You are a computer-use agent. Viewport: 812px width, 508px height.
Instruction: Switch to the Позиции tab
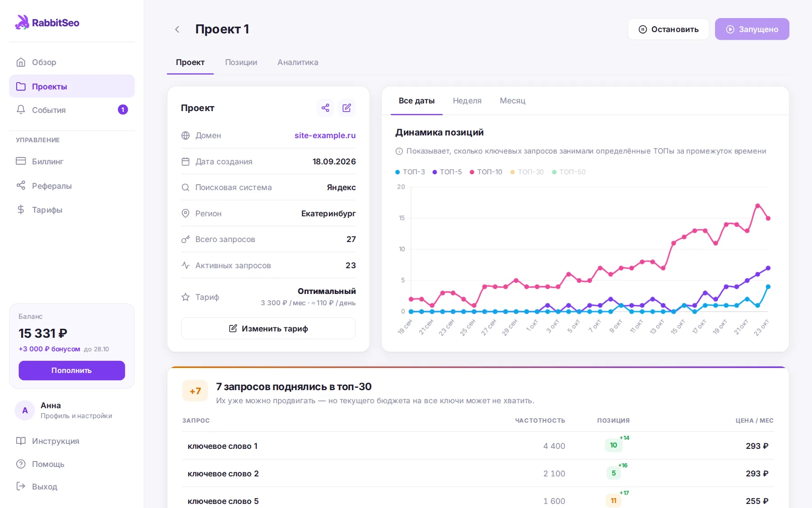pos(241,62)
